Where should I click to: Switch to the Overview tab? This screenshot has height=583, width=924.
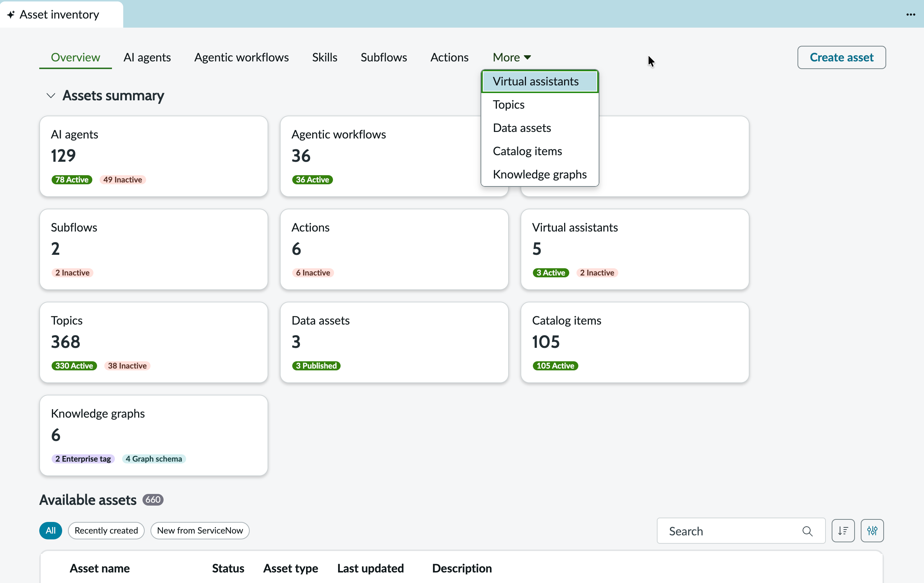click(x=76, y=57)
